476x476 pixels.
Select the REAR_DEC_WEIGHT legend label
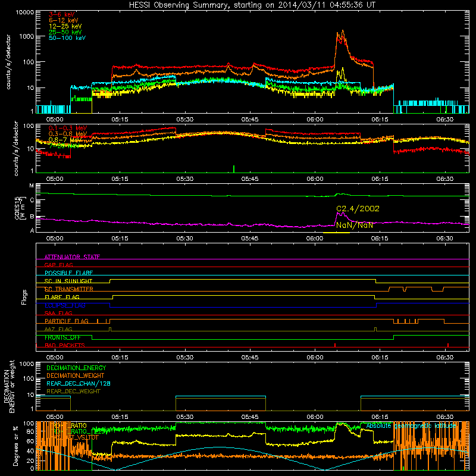pyautogui.click(x=73, y=392)
